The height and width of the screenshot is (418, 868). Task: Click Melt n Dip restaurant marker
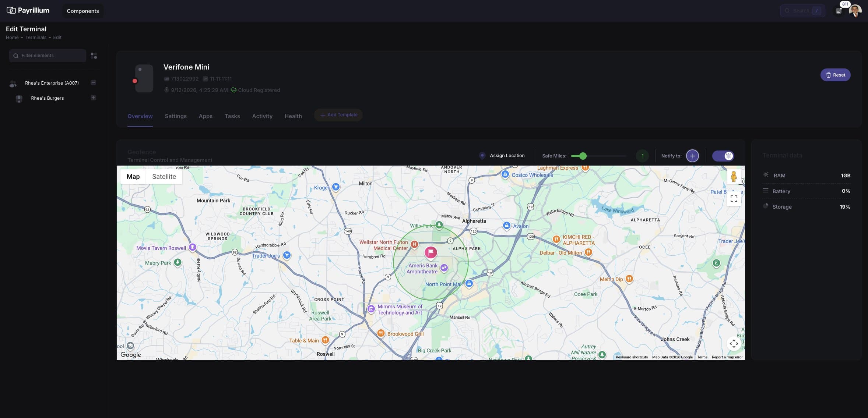coord(629,279)
